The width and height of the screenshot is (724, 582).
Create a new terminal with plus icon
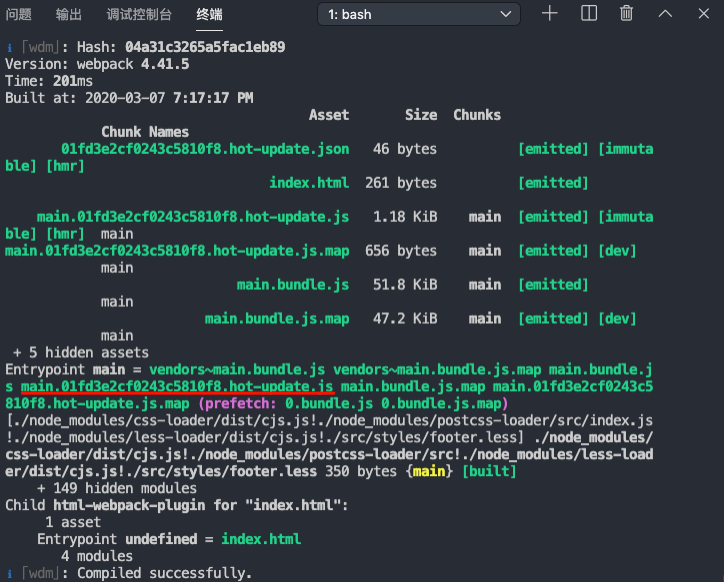549,13
